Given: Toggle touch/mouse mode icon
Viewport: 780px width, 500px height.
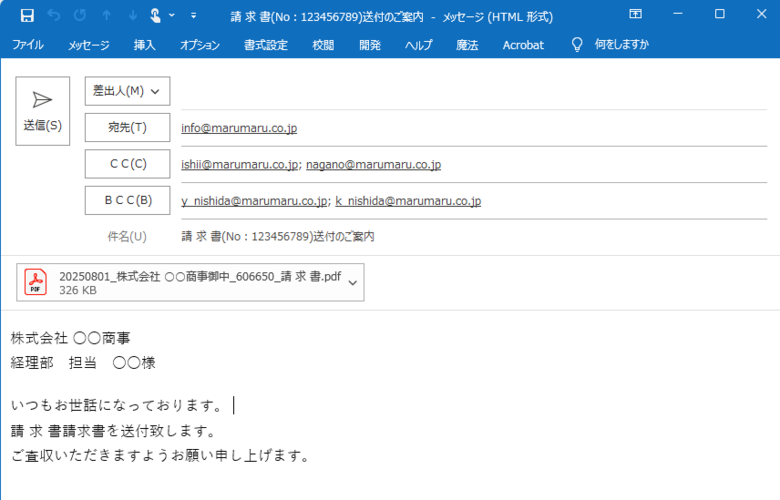Looking at the screenshot, I should (x=156, y=15).
